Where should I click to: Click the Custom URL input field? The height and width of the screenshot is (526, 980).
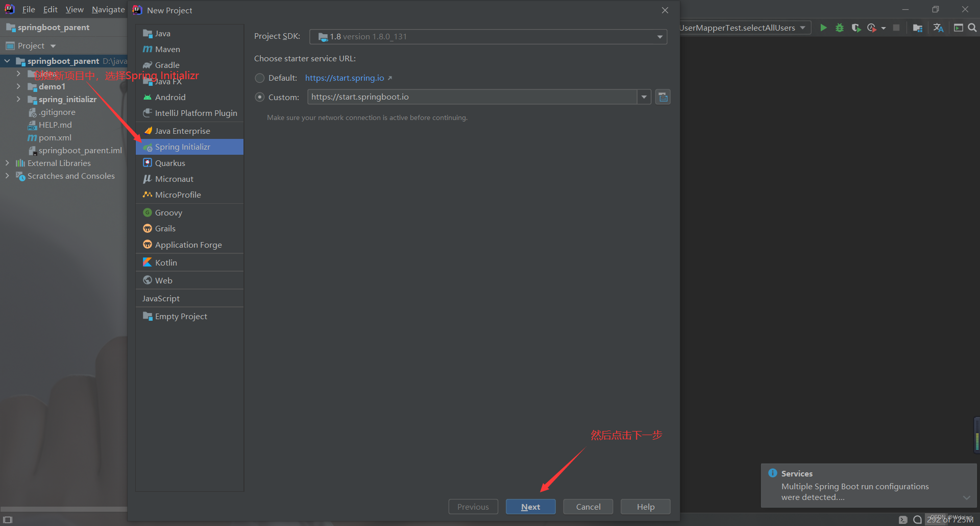pos(472,97)
